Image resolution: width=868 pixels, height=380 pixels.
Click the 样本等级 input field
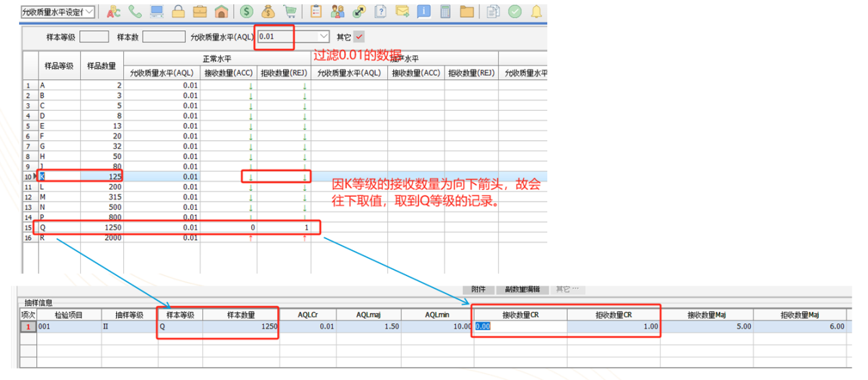pos(94,36)
